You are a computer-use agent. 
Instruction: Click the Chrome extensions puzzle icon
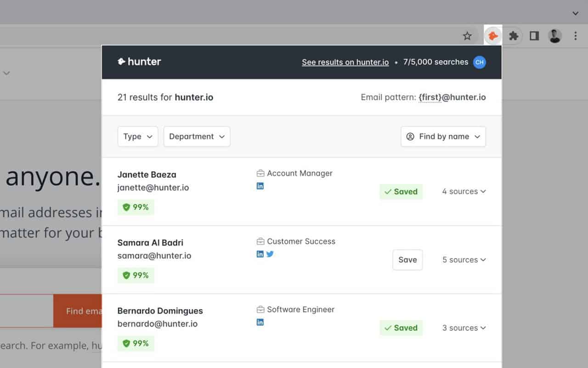click(514, 35)
